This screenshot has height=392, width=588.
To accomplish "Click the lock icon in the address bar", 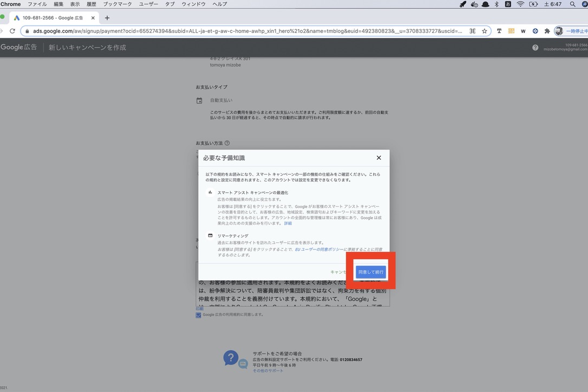I will click(27, 31).
